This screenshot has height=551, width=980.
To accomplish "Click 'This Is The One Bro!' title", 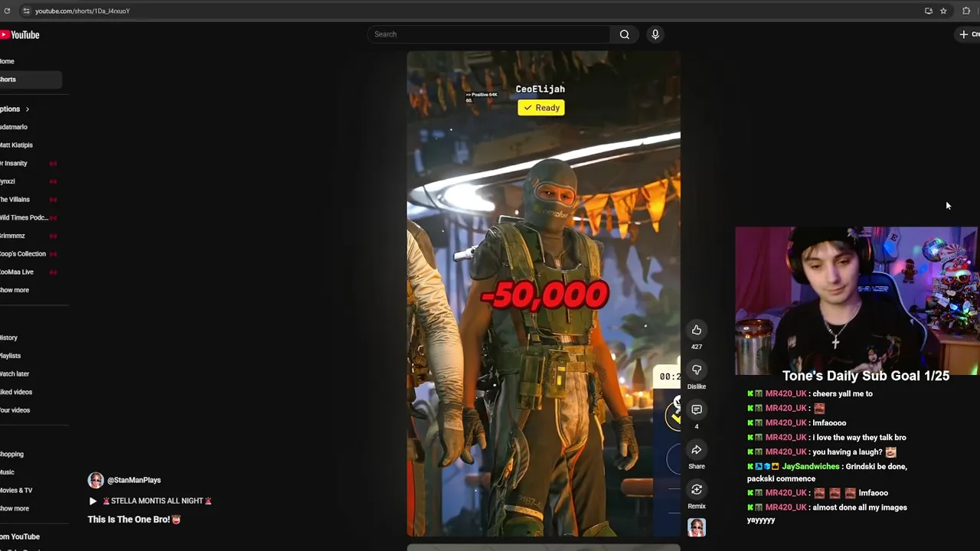I will 134,520.
